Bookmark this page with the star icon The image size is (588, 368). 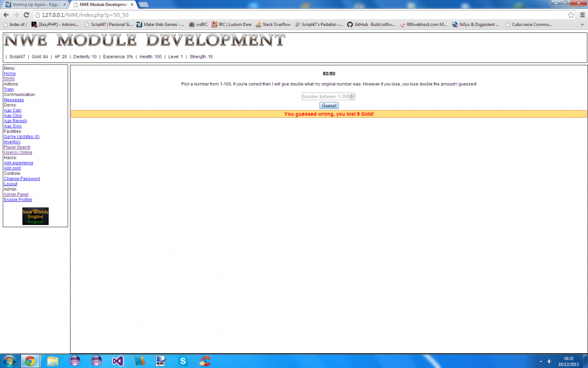(x=570, y=15)
